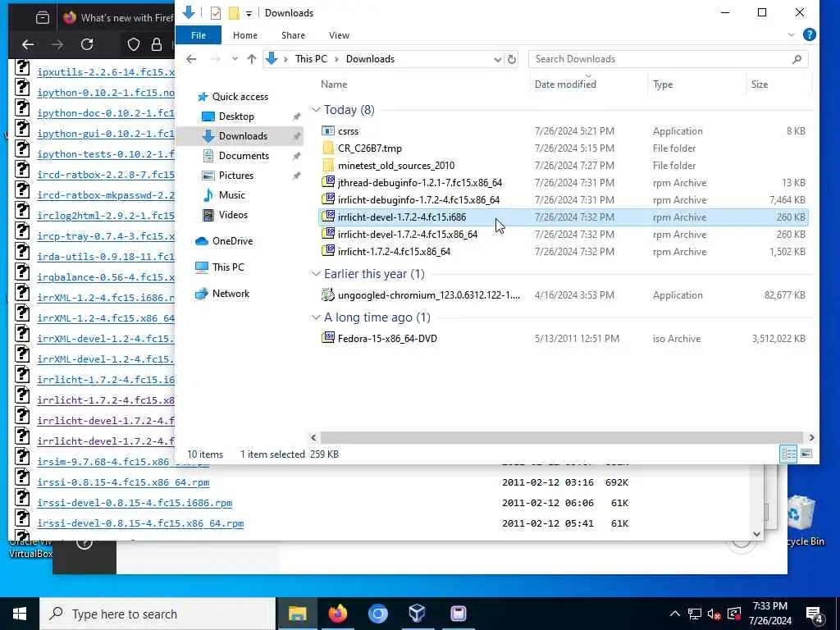
Task: Open Firefox from the taskbar
Action: [x=337, y=614]
